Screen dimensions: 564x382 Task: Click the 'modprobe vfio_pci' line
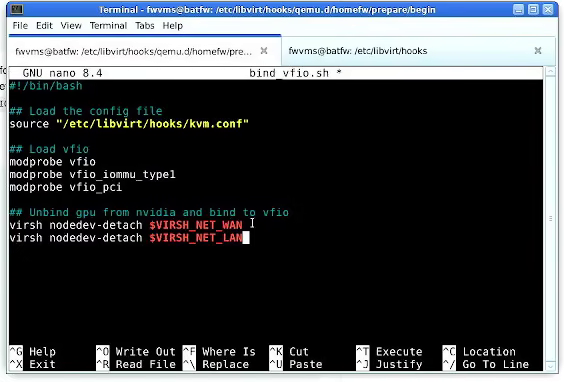[x=66, y=187]
